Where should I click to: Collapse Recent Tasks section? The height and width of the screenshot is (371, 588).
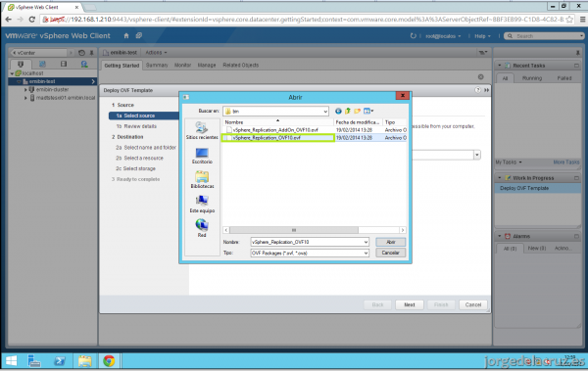500,66
